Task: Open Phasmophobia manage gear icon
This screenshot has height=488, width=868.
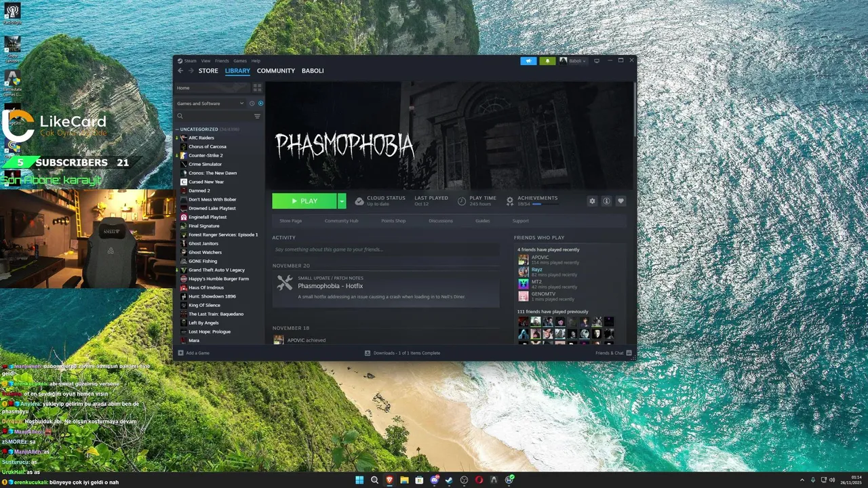Action: (592, 201)
